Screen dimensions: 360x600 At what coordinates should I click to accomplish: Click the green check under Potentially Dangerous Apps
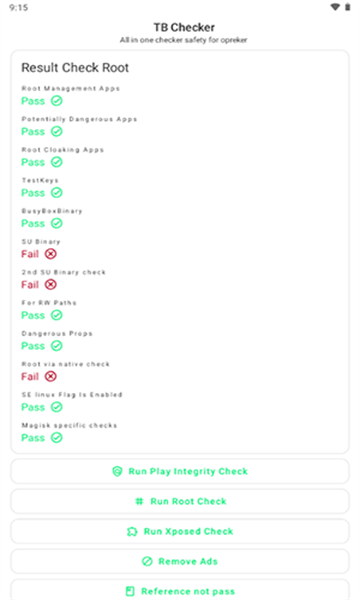point(57,131)
